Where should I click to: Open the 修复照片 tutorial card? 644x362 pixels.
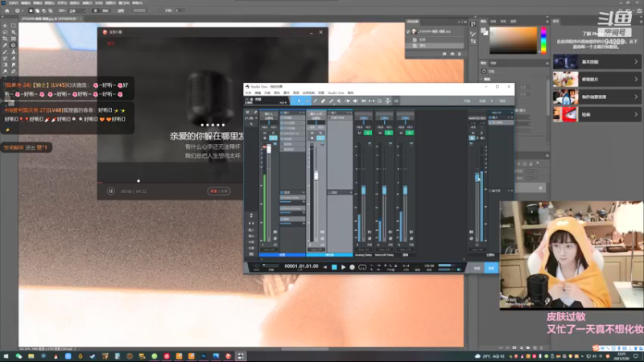coord(597,79)
